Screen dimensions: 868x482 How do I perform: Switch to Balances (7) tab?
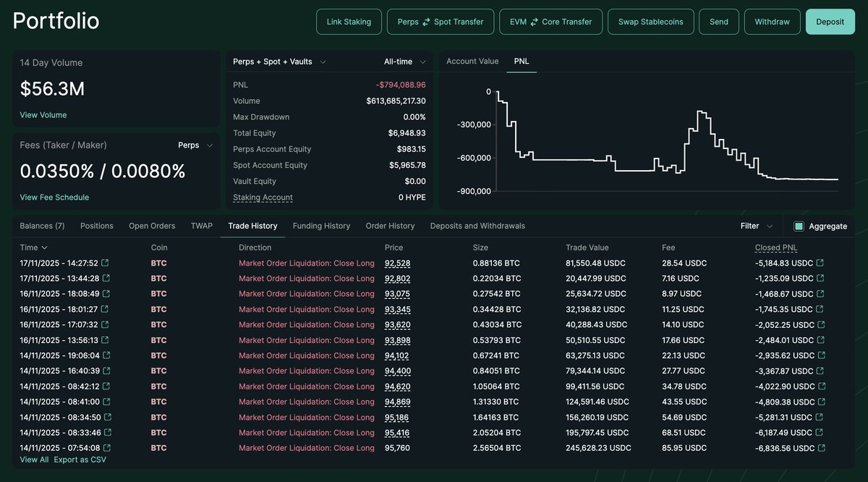tap(42, 226)
